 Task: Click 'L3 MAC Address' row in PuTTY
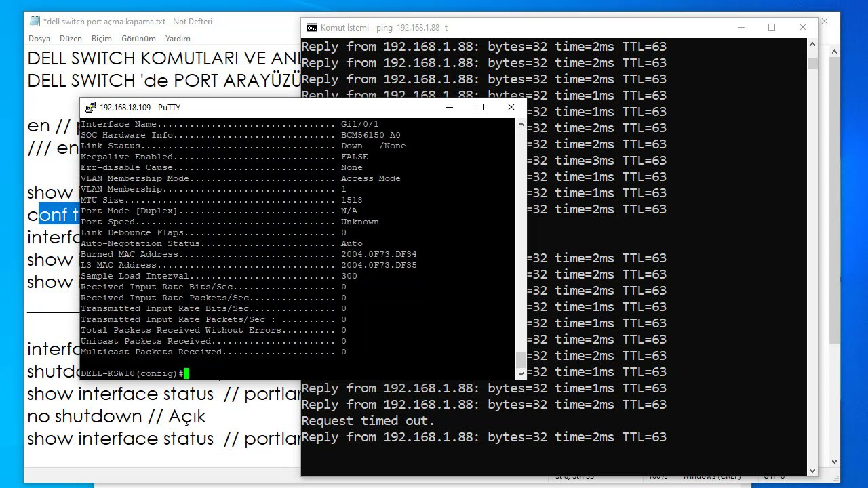pyautogui.click(x=248, y=265)
